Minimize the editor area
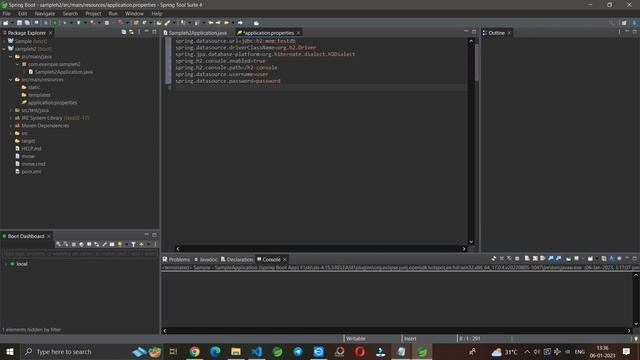The width and height of the screenshot is (640, 360). pos(466,31)
